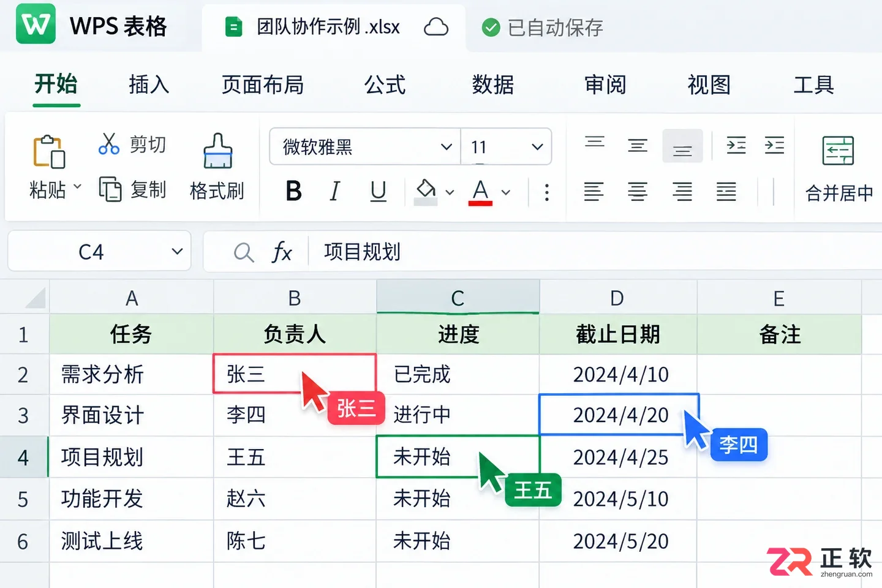Image resolution: width=882 pixels, height=588 pixels.
Task: Apply the red font color A
Action: (481, 192)
